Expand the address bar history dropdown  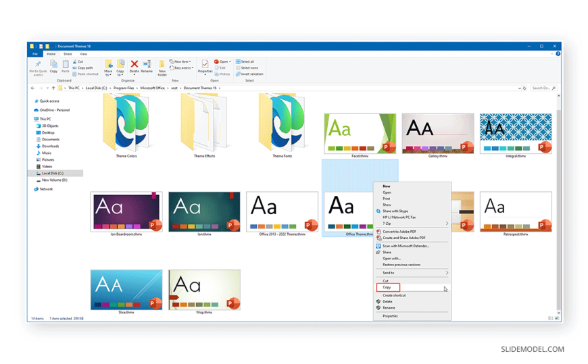519,88
